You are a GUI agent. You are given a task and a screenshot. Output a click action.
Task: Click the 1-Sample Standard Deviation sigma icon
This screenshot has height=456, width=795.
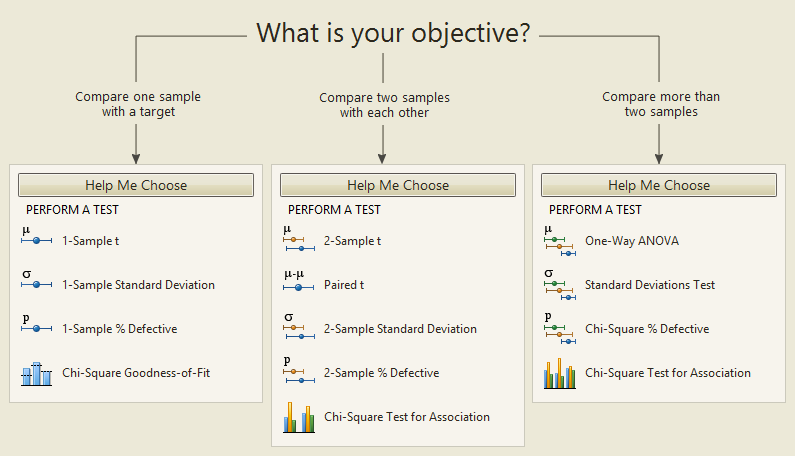click(37, 280)
